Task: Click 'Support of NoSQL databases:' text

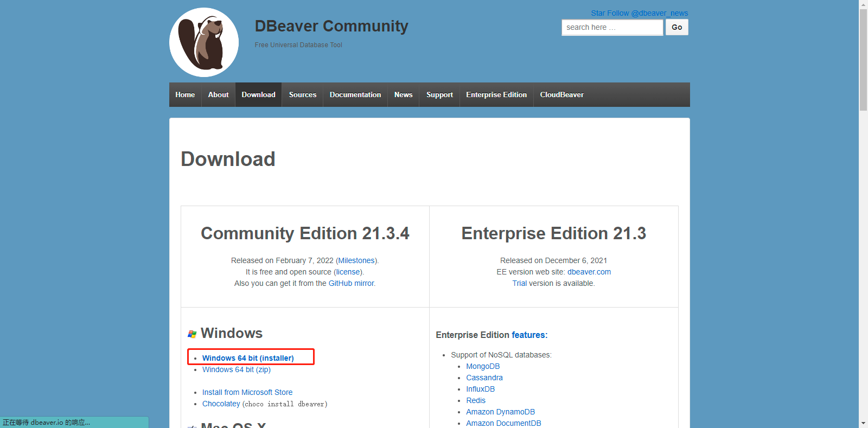Action: tap(501, 355)
